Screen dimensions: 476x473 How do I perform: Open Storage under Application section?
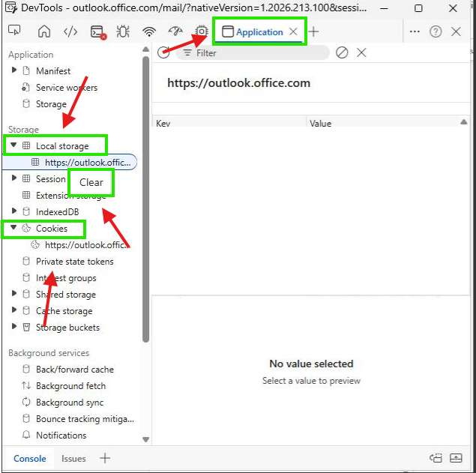[51, 104]
